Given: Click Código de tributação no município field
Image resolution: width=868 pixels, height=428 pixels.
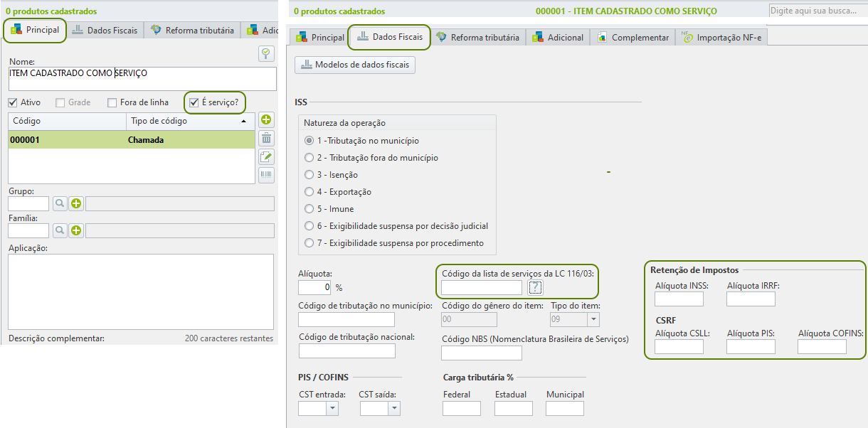Looking at the screenshot, I should [x=347, y=320].
